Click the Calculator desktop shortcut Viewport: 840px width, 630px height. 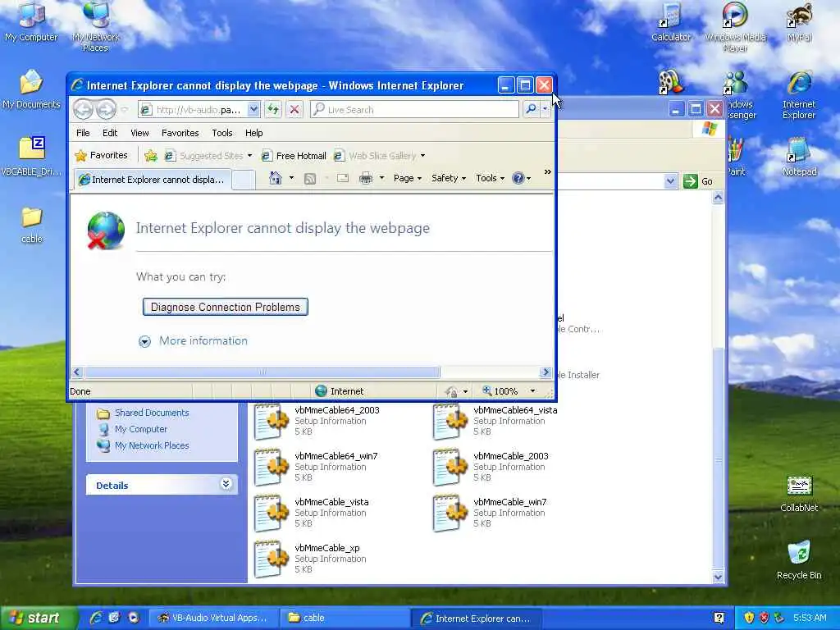click(671, 22)
